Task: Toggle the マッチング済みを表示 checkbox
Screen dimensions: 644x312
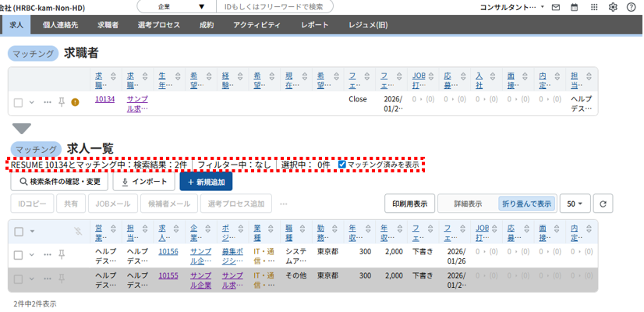Action: 342,165
